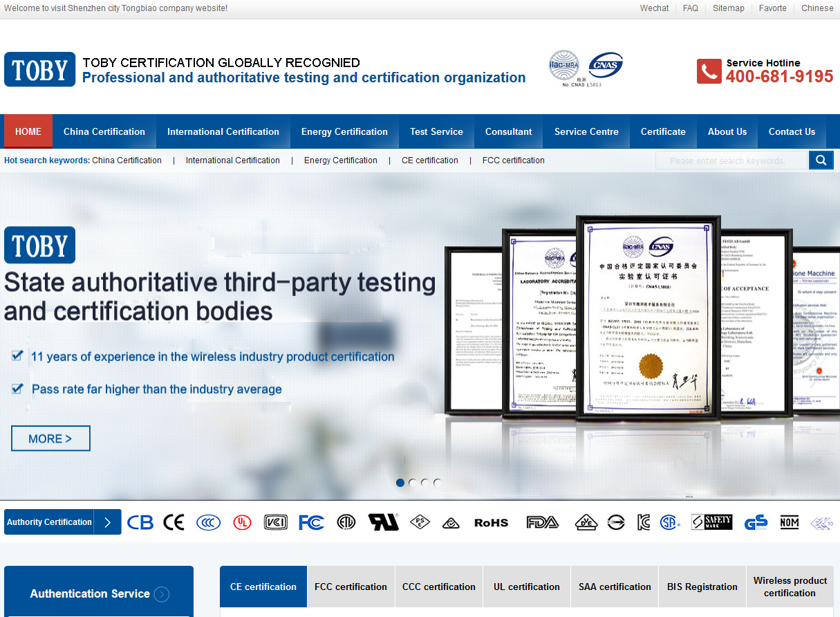The image size is (840, 617).
Task: Switch to the second banner slide dot
Action: 413,483
